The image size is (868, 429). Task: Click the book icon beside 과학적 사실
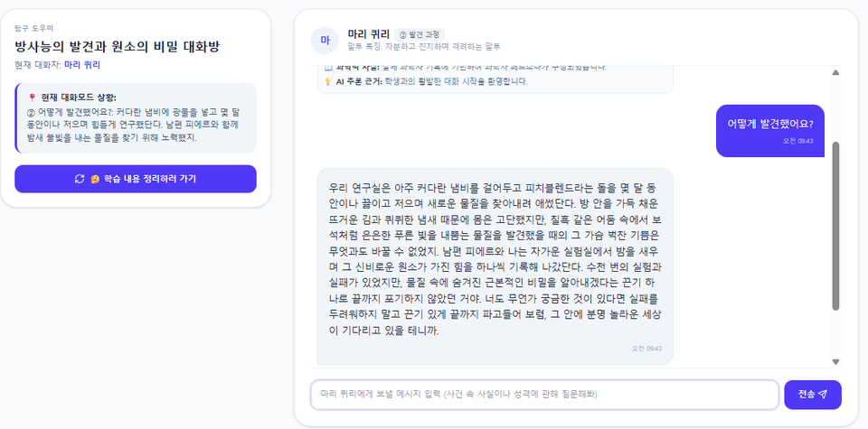coord(327,68)
